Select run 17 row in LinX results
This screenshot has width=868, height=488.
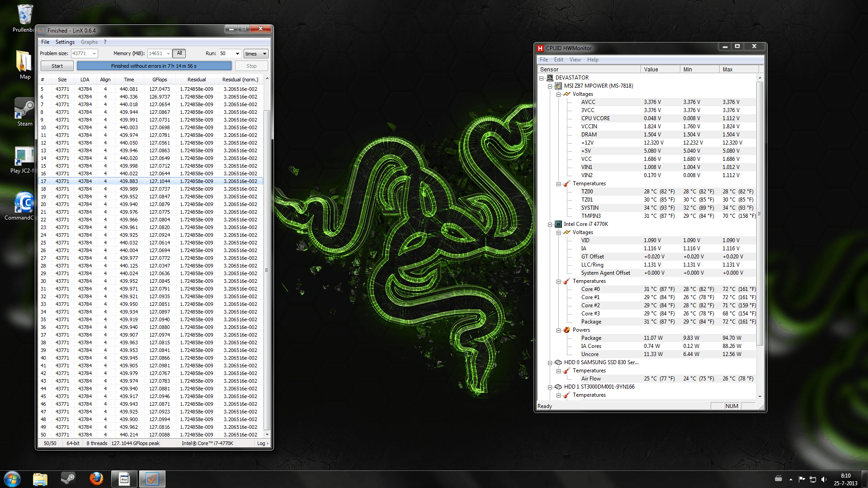151,181
